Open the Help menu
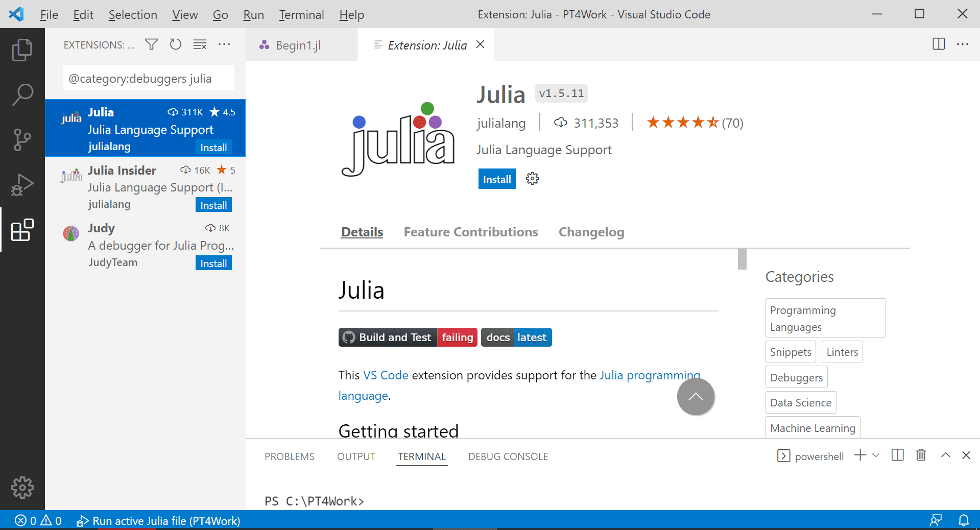The width and height of the screenshot is (980, 530). click(352, 15)
